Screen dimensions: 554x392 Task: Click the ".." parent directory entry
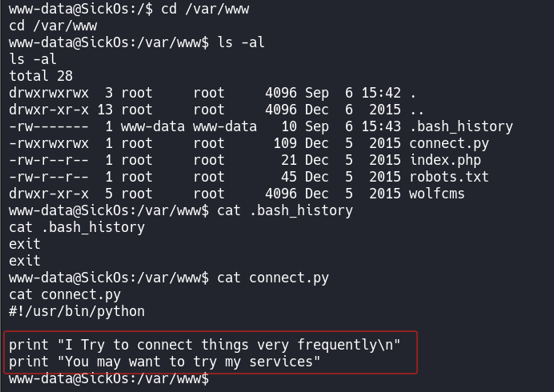pos(416,110)
